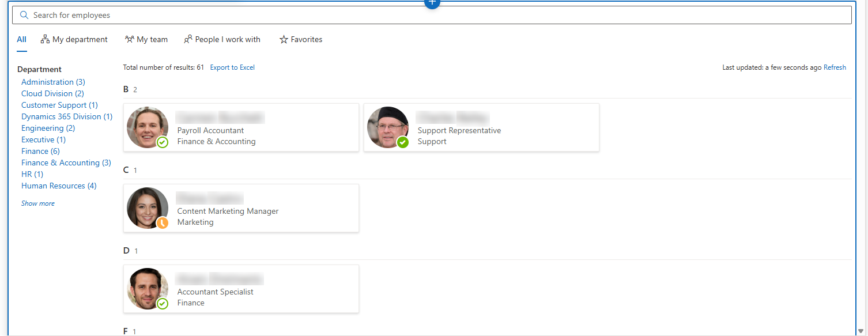Click the "Payroll Accountant" job title

point(210,131)
